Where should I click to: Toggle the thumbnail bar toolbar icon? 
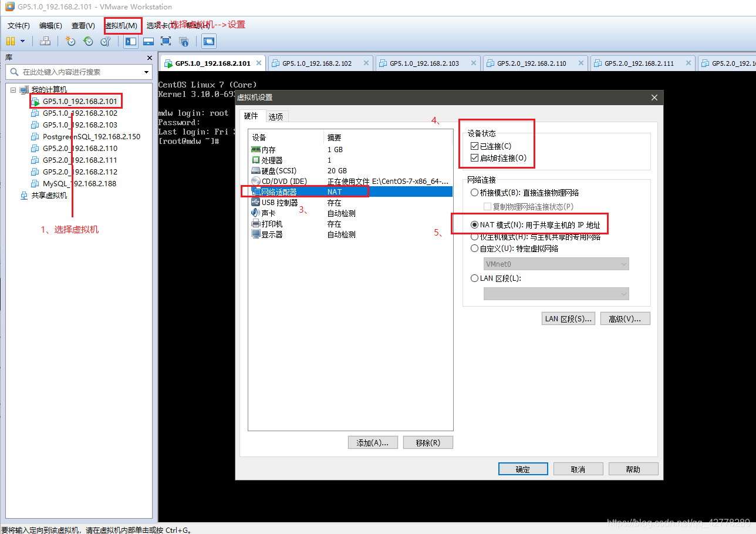click(148, 41)
